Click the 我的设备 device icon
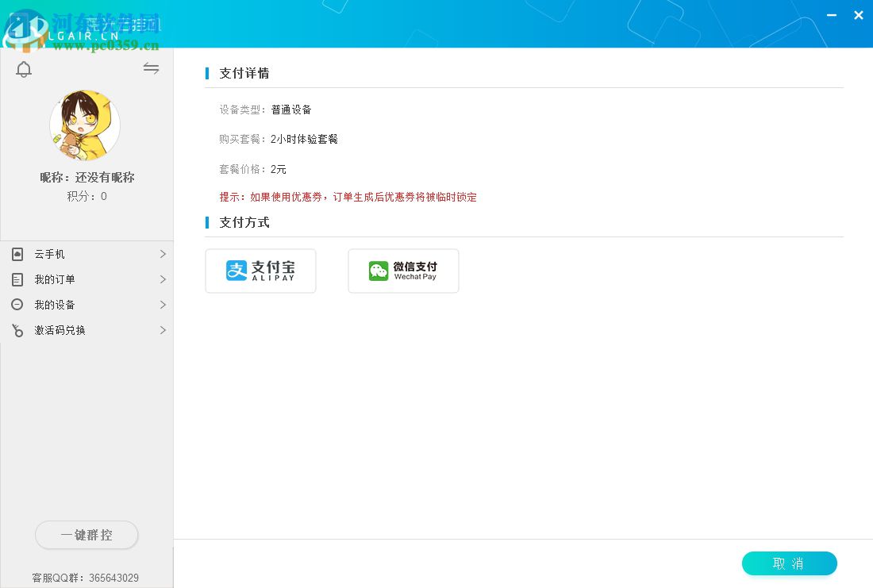The height and width of the screenshot is (588, 873). tap(17, 305)
